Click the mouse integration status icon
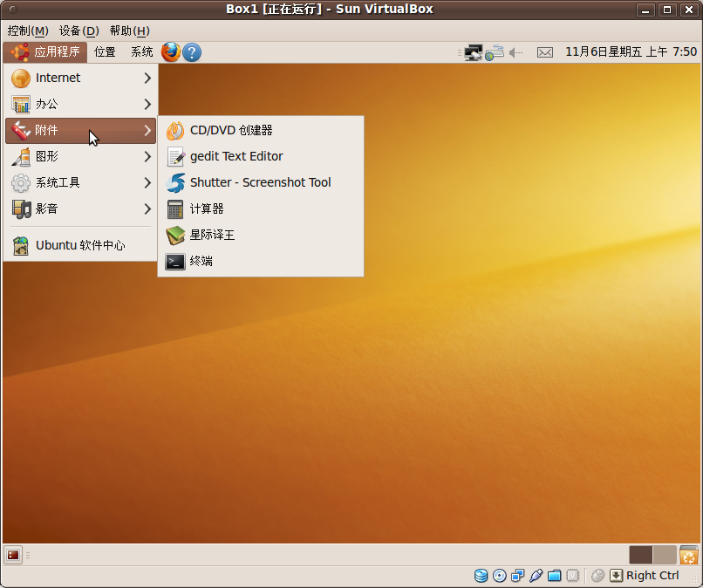The image size is (703, 588). coord(597,576)
